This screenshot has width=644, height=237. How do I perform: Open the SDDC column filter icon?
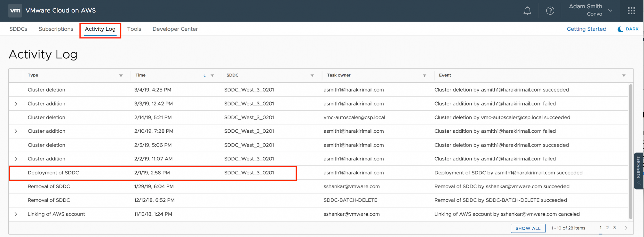click(x=312, y=76)
